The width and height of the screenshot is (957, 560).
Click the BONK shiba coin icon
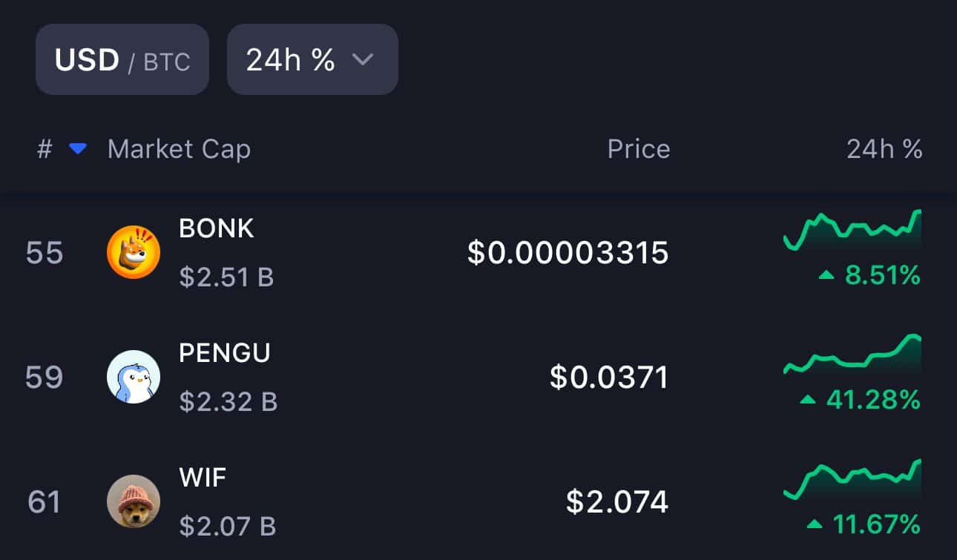tap(134, 252)
